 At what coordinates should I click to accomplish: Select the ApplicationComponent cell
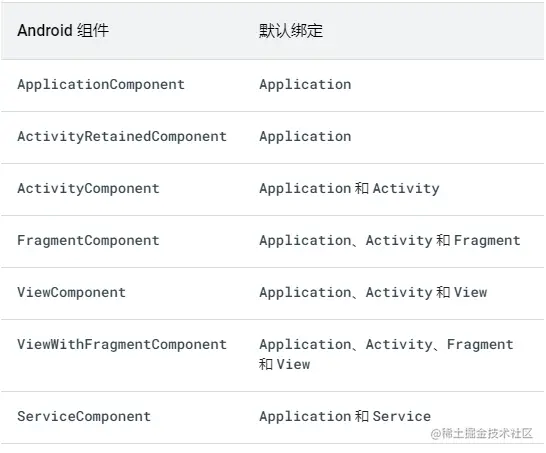(101, 85)
